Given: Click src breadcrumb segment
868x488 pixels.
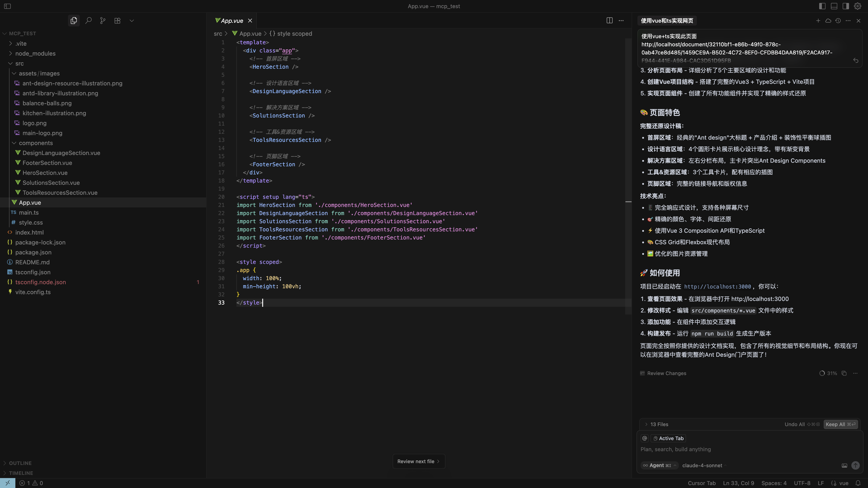Looking at the screenshot, I should pos(218,34).
